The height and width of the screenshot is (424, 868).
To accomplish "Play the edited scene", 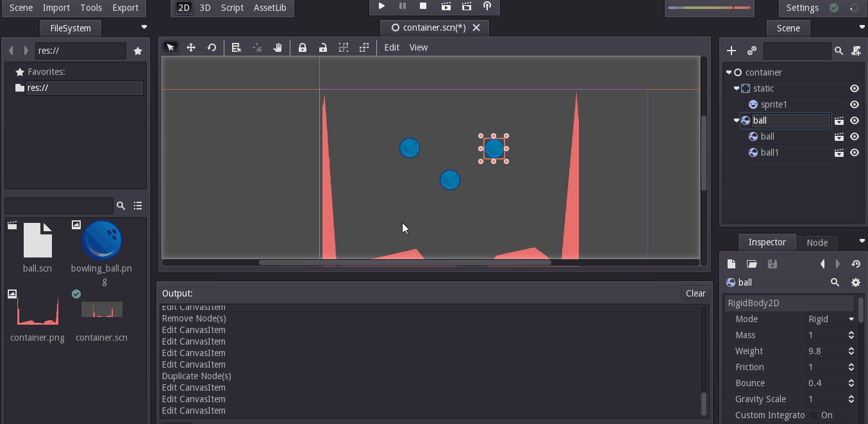I will 446,6.
